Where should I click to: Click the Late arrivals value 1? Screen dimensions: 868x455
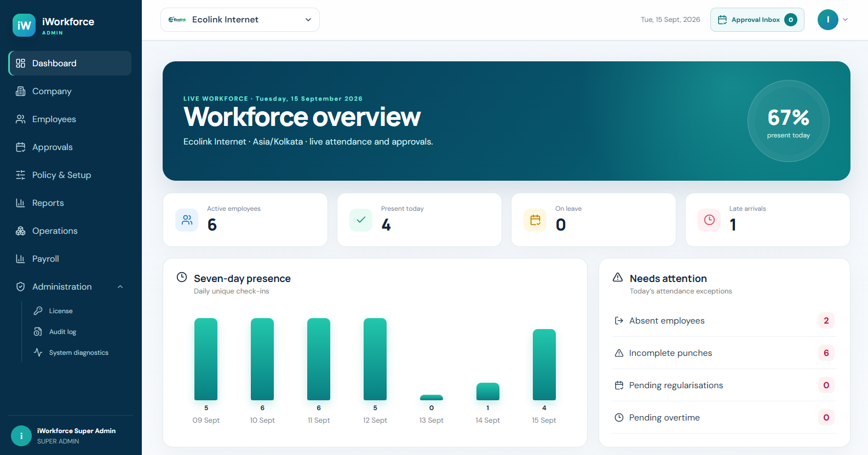coord(733,225)
